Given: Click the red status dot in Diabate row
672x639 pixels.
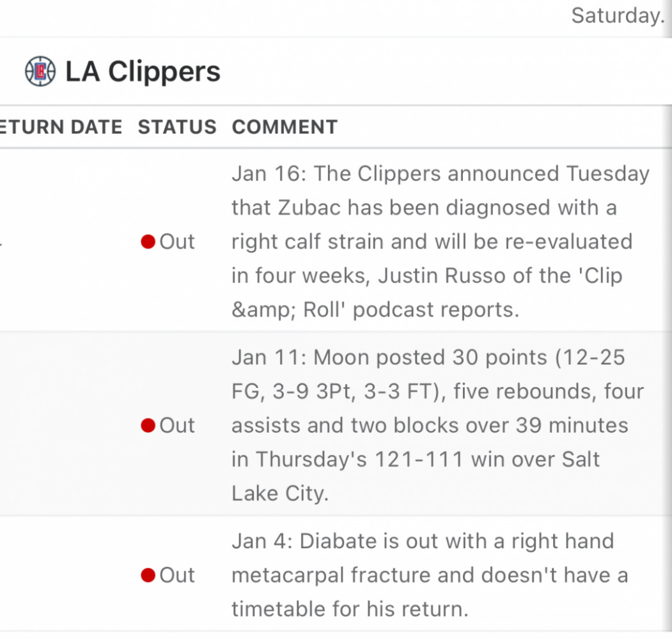Looking at the screenshot, I should click(x=148, y=575).
